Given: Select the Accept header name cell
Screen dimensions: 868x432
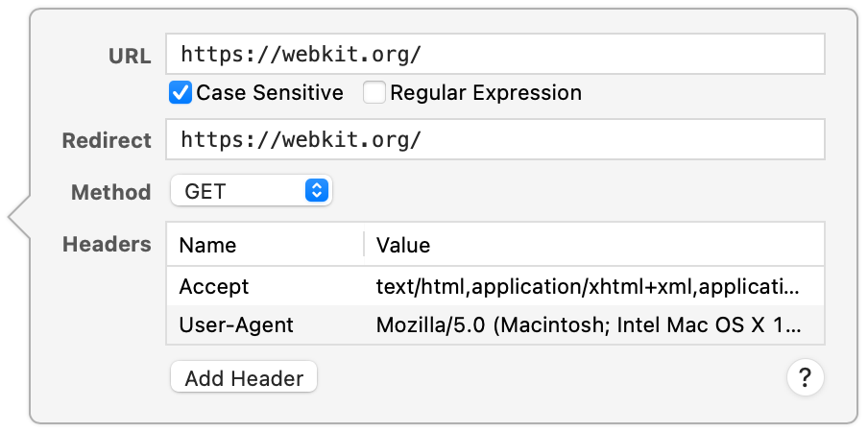Looking at the screenshot, I should 214,286.
